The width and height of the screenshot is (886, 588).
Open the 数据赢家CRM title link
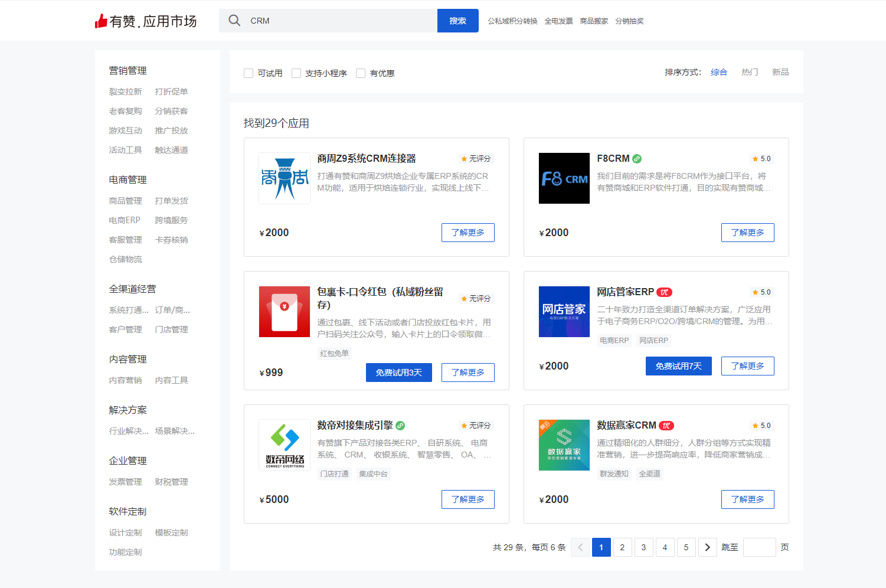pyautogui.click(x=626, y=425)
